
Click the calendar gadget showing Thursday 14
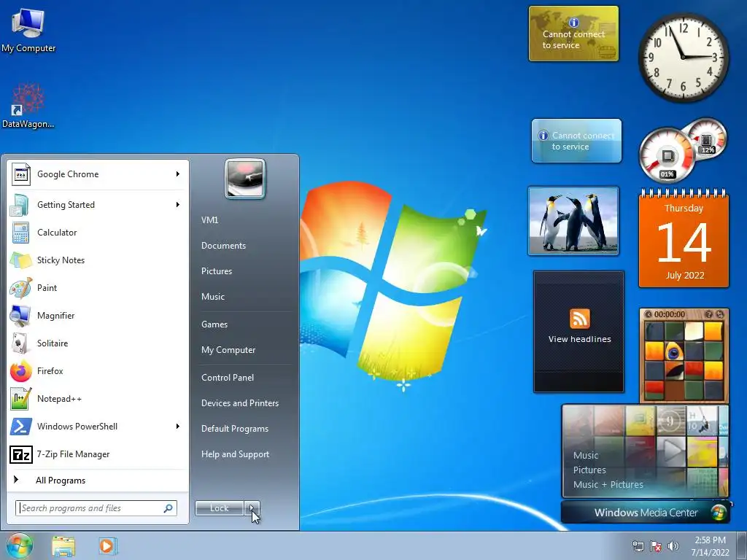684,239
